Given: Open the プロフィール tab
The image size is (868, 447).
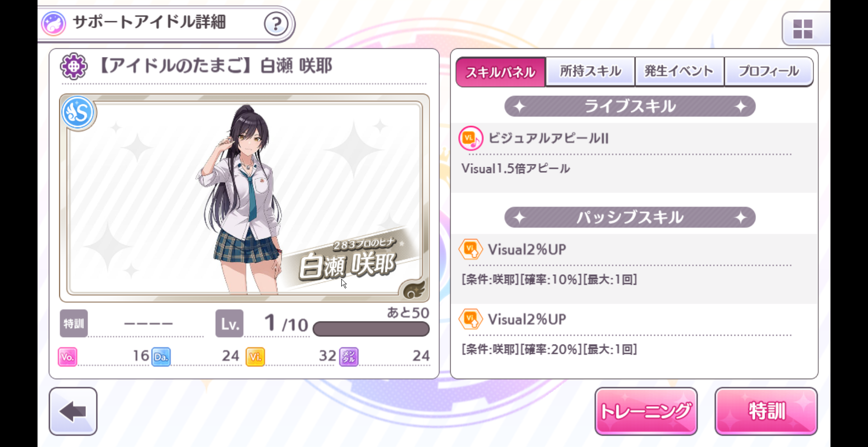Looking at the screenshot, I should point(769,71).
